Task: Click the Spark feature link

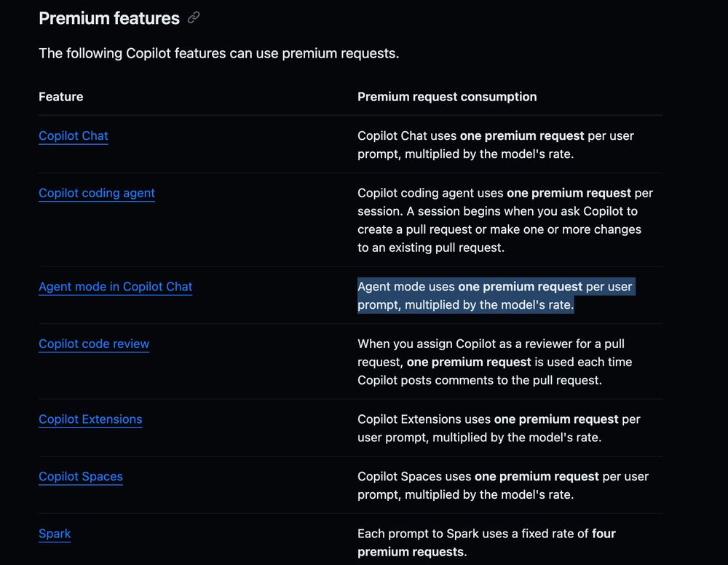Action: click(55, 534)
